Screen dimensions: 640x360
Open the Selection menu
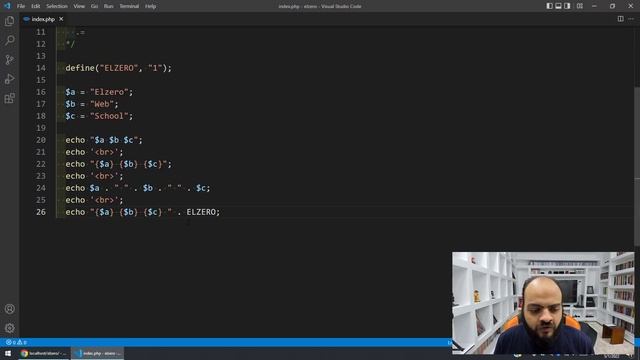click(57, 6)
